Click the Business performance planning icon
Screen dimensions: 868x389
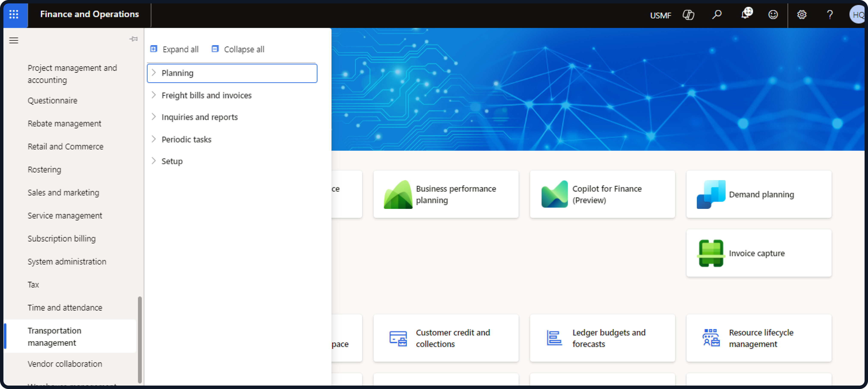click(398, 194)
